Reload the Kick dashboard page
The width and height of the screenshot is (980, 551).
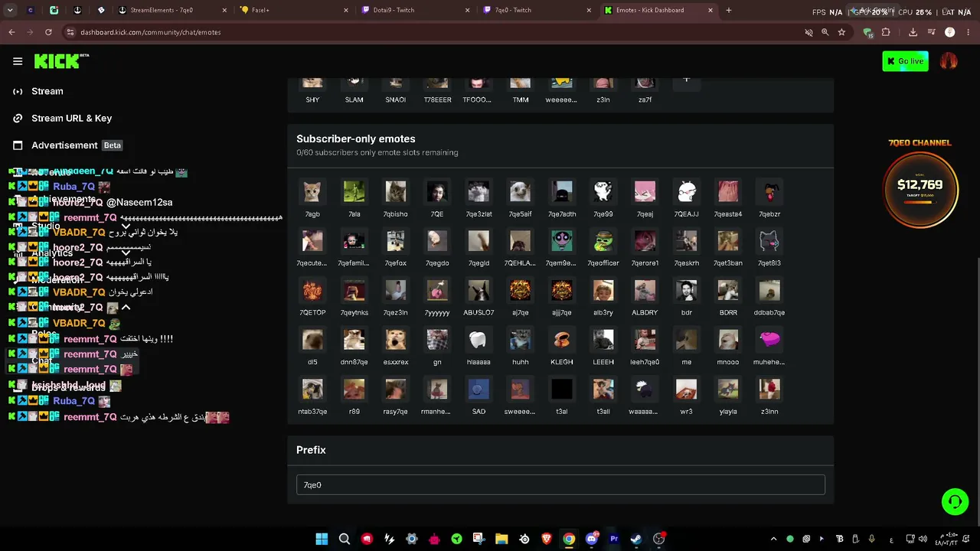pyautogui.click(x=48, y=32)
